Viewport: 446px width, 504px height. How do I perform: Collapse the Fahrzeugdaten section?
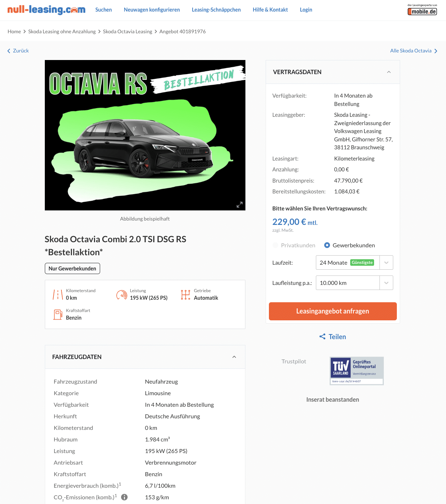[x=234, y=357]
